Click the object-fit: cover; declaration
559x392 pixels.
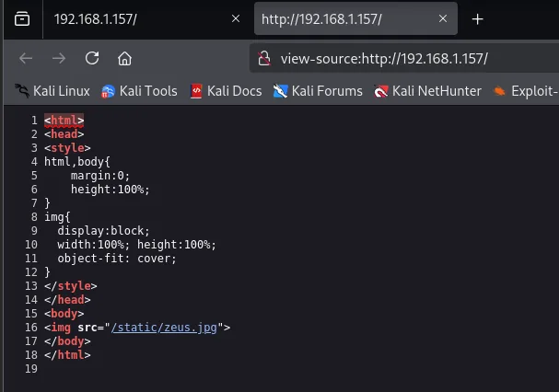[x=117, y=259]
